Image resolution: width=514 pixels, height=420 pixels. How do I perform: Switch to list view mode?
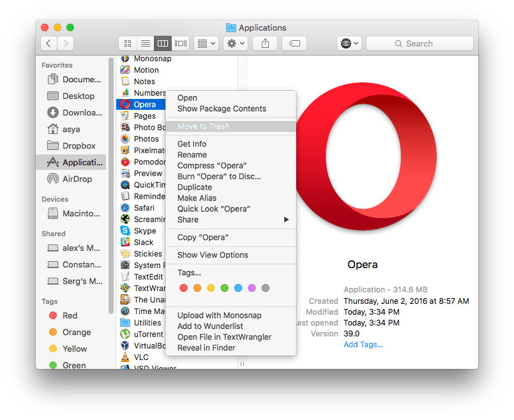coord(145,43)
